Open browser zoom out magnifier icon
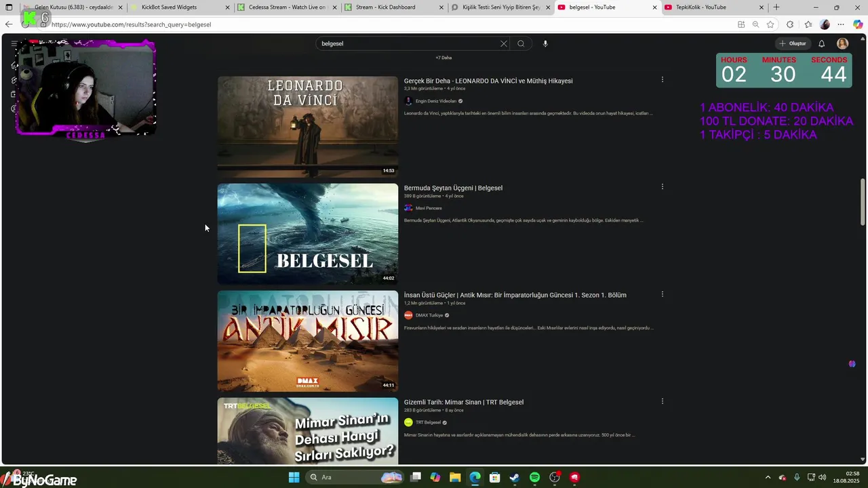 (755, 24)
